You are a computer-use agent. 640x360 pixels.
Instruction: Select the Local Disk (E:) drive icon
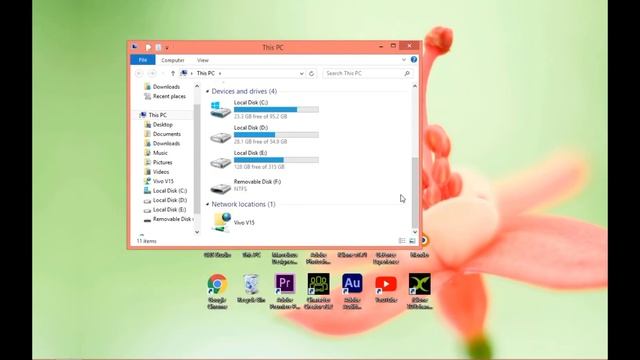click(x=220, y=163)
